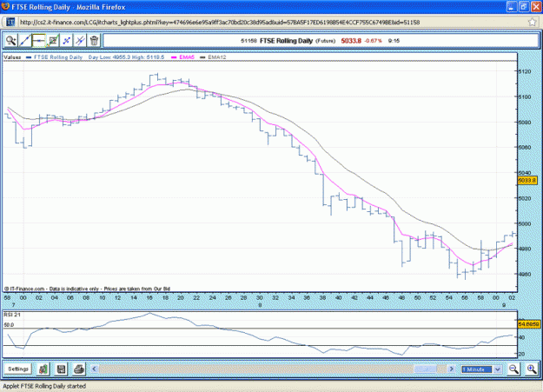Click the export chart data icon
The height and width of the screenshot is (392, 543).
tap(43, 369)
